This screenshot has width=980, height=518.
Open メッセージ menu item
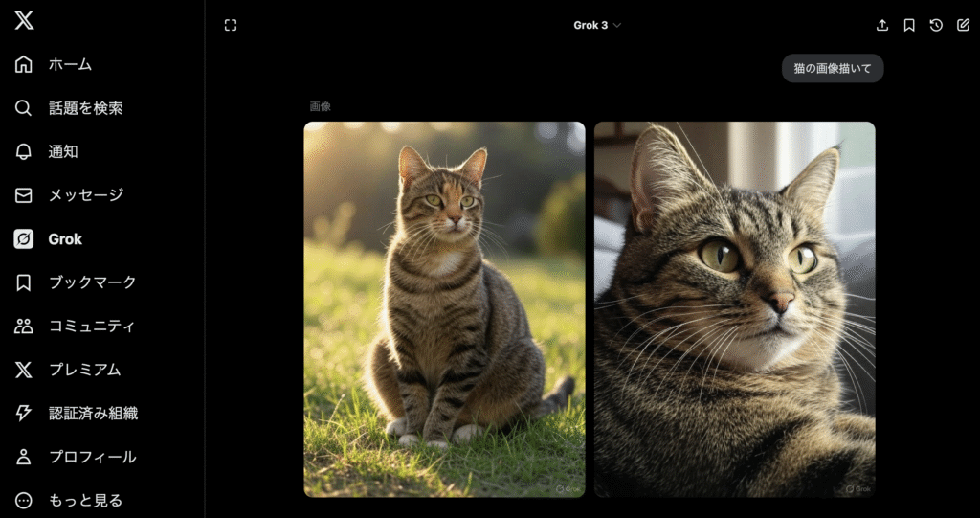point(85,195)
